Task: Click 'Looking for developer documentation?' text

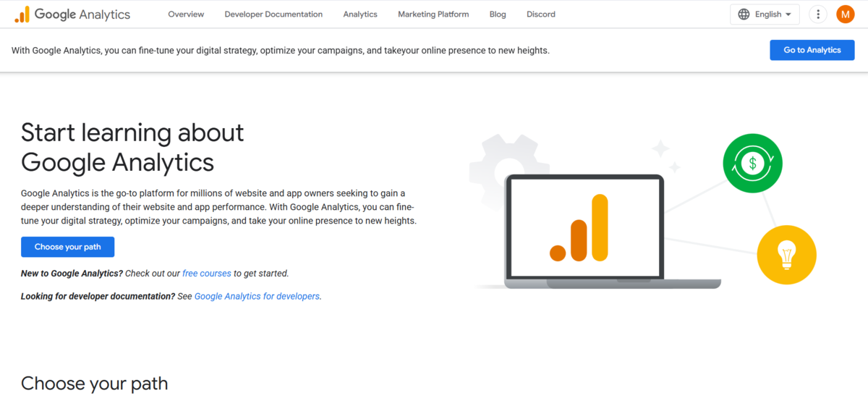Action: 98,296
